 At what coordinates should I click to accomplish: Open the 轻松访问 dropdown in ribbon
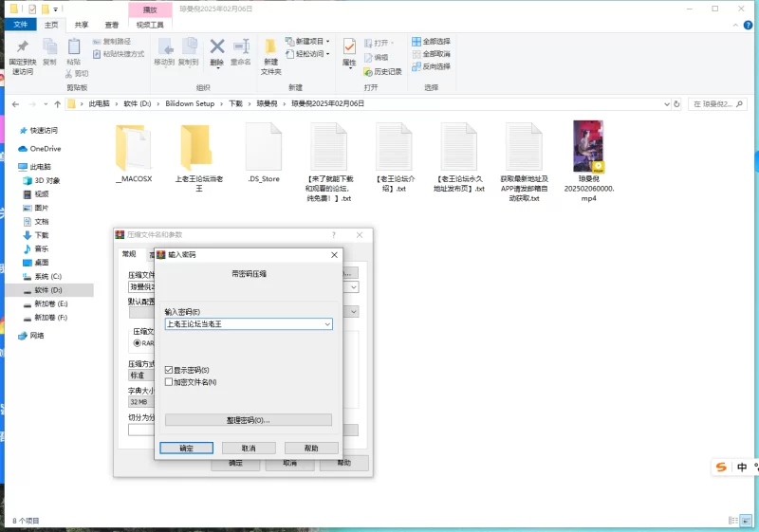point(311,54)
